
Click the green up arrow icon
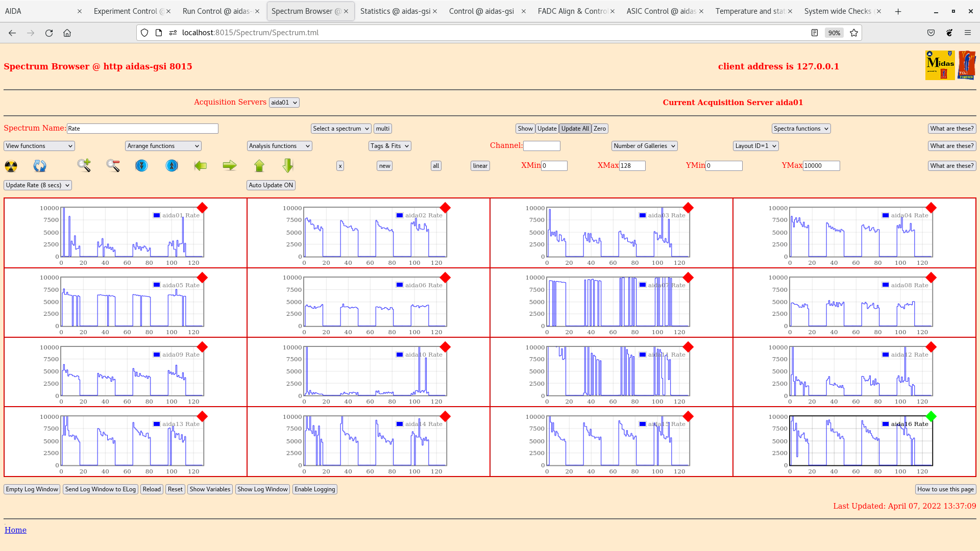coord(259,165)
